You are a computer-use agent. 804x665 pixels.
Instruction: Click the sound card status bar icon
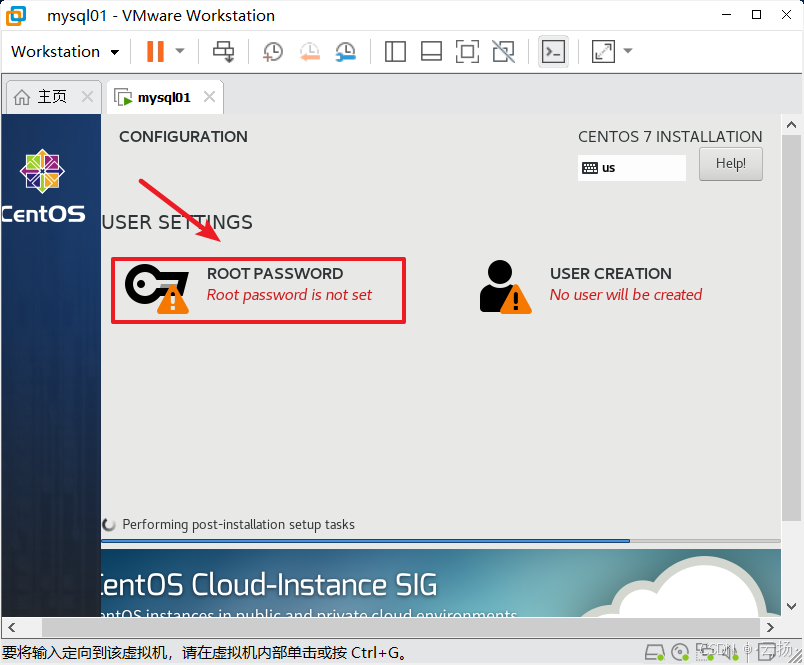pyautogui.click(x=729, y=651)
